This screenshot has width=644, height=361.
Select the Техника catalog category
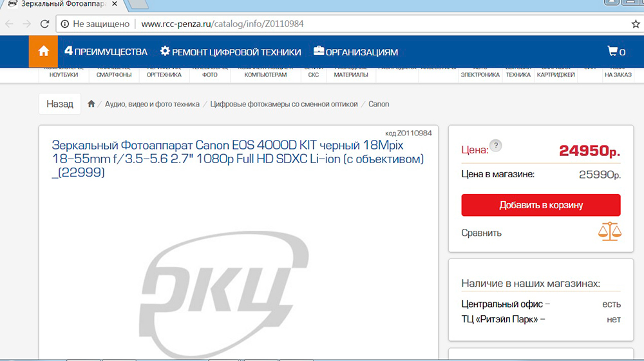[518, 74]
